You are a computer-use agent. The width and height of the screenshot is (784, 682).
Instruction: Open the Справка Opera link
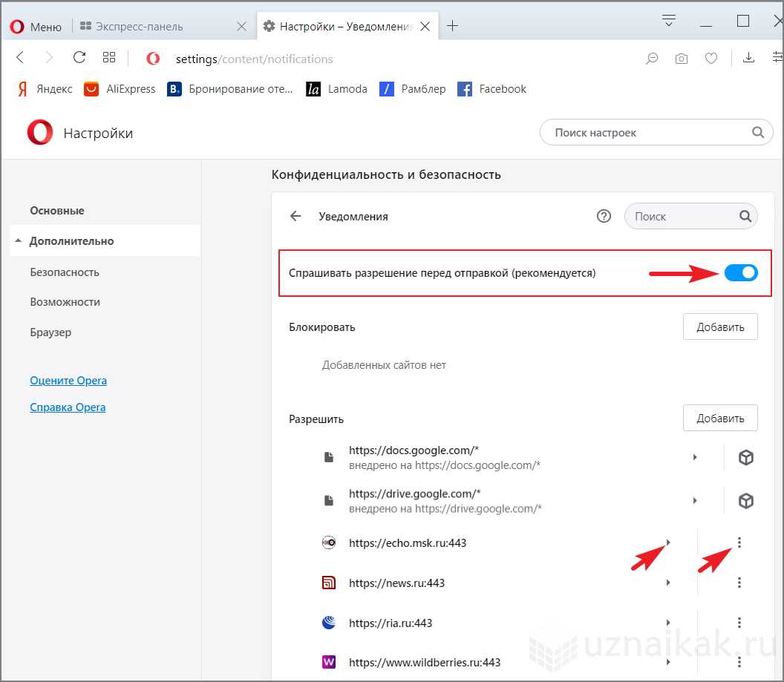click(68, 407)
